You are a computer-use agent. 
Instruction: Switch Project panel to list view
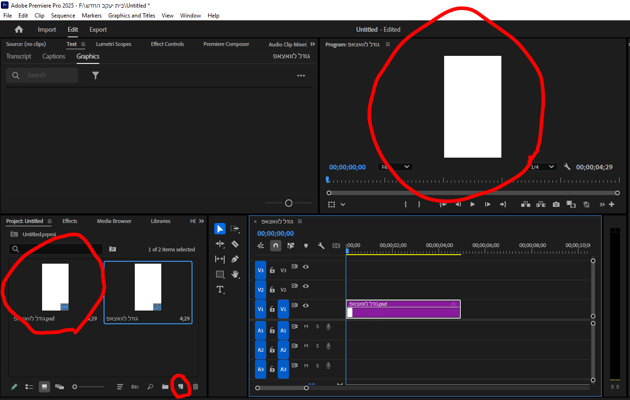coord(29,387)
